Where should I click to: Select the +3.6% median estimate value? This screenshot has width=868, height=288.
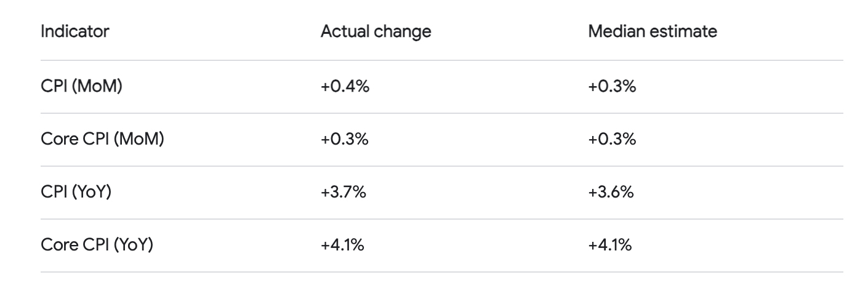(613, 193)
